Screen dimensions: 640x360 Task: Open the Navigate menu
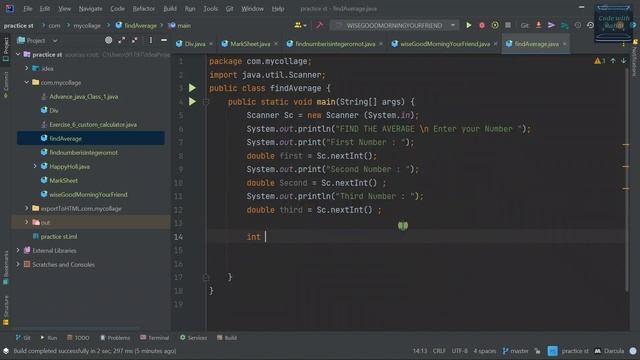pyautogui.click(x=90, y=9)
